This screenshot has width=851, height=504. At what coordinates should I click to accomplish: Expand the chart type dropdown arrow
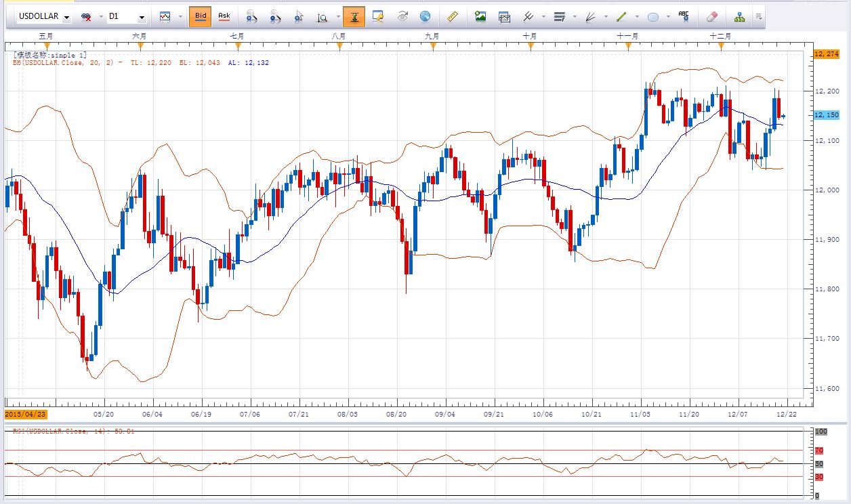pyautogui.click(x=179, y=17)
